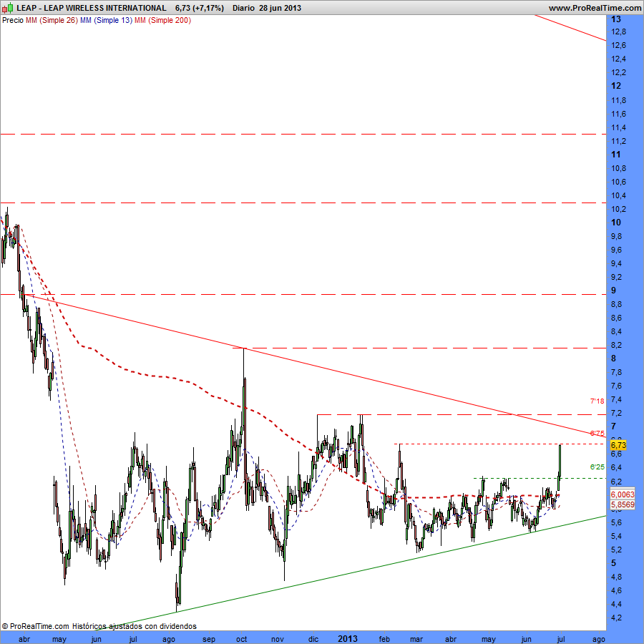
Task: Click the nov label on time axis
Action: click(x=278, y=639)
